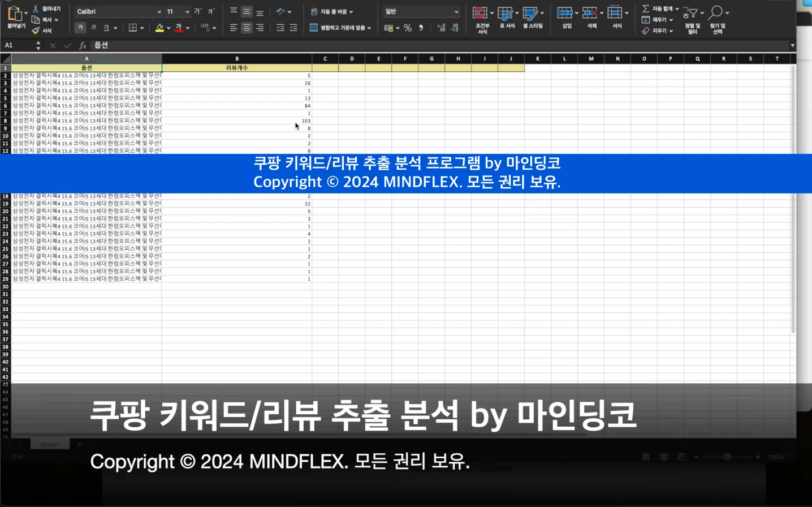Toggle italic 가 formatting
This screenshot has width=812, height=507.
[x=93, y=28]
